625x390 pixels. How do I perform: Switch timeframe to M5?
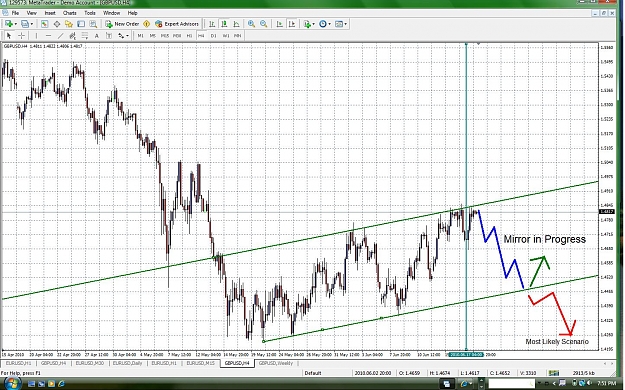click(153, 35)
